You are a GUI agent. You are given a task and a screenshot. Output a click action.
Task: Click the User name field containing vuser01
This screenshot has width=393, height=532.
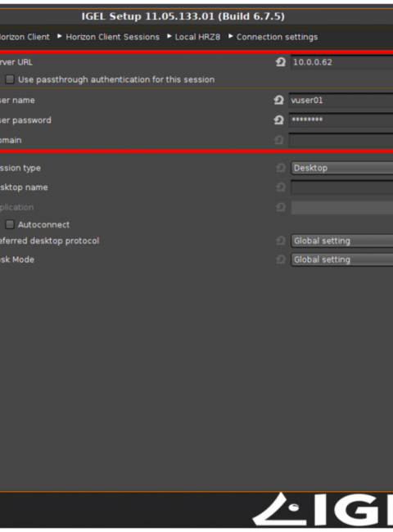point(341,100)
